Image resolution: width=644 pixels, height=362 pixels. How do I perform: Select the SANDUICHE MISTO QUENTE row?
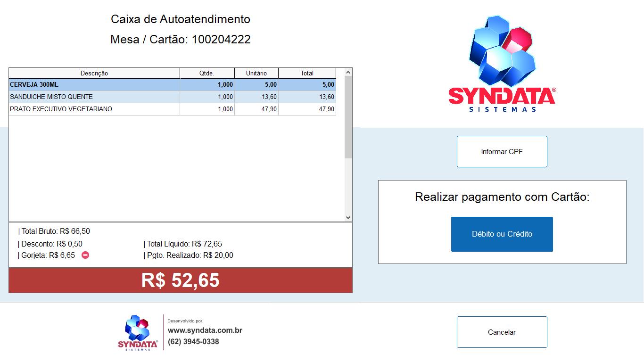click(x=94, y=97)
